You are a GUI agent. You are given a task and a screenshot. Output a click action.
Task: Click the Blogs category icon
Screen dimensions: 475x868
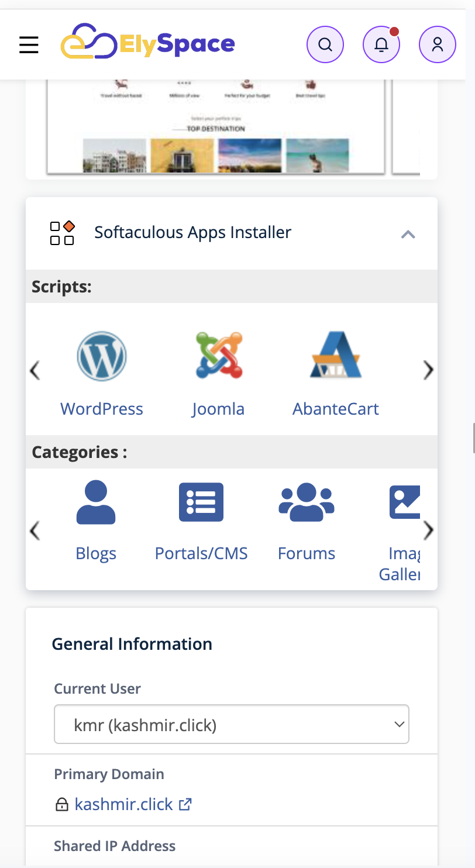[x=96, y=502]
